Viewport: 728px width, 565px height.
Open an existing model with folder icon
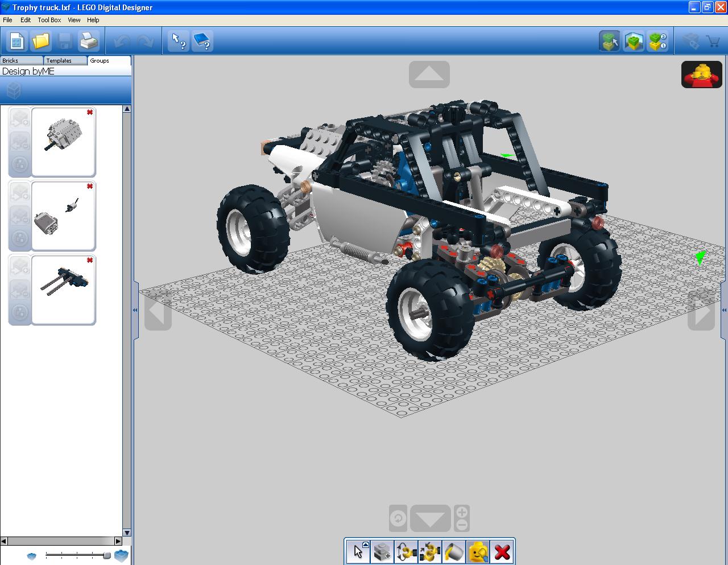click(41, 41)
